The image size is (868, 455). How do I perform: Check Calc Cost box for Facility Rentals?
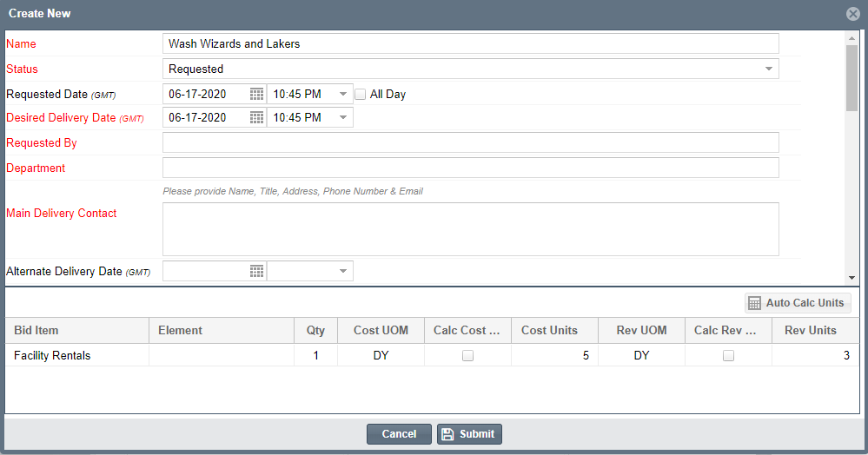click(x=467, y=355)
